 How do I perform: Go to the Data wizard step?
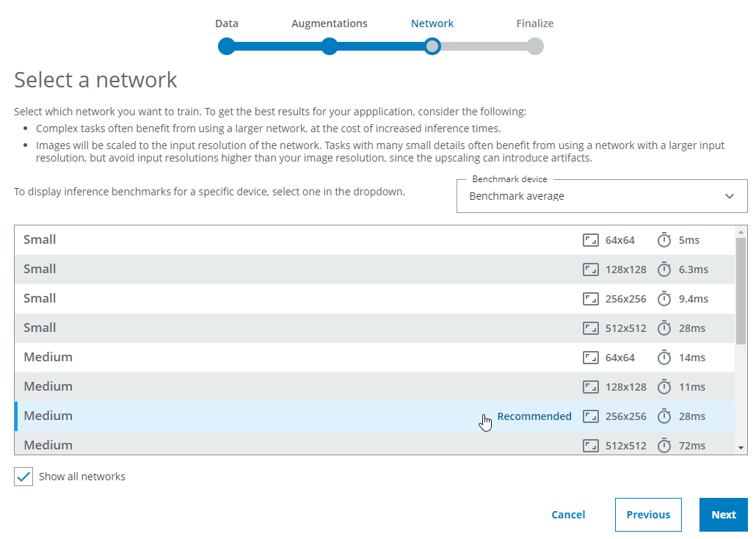[x=227, y=47]
